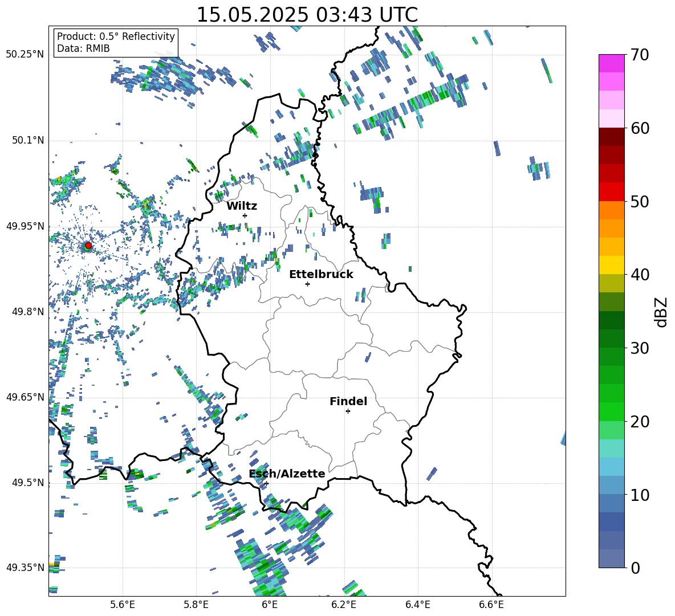Pick the green 20 dBZ color band

[x=612, y=411]
